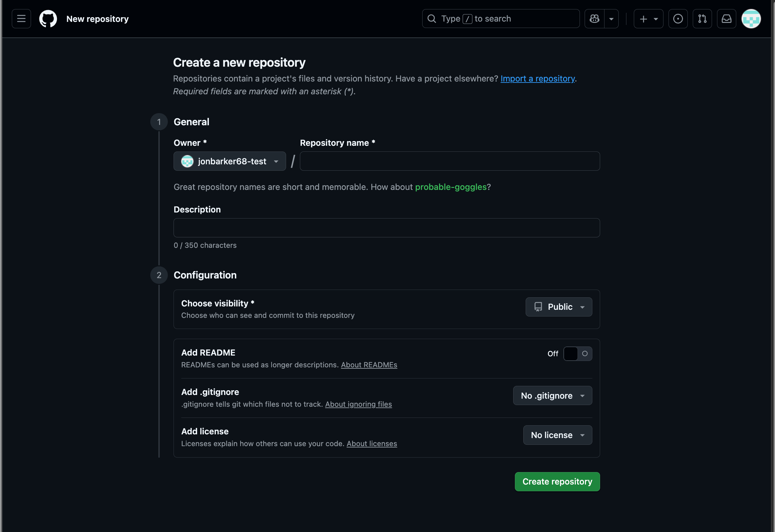
Task: Open the Owner jonbarker68-test dropdown
Action: pyautogui.click(x=230, y=161)
